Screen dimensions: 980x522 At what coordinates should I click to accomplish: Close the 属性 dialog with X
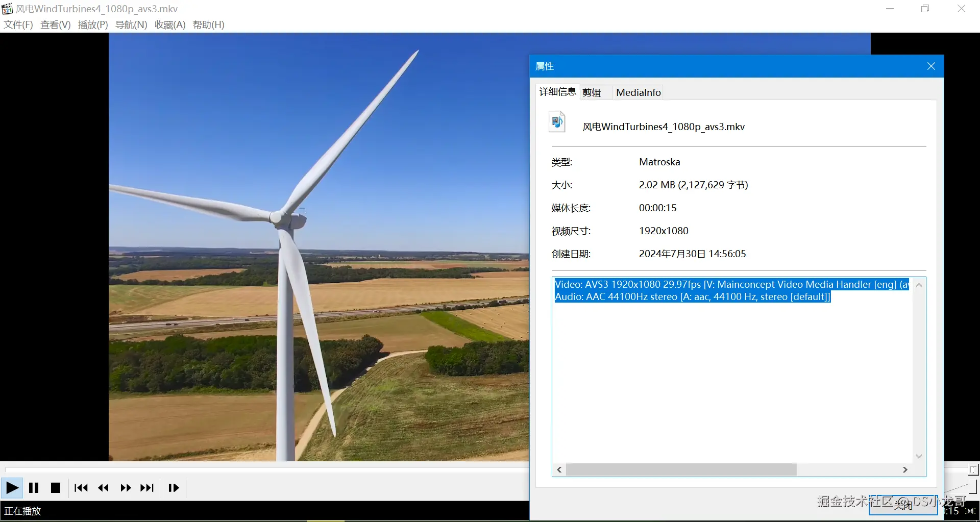pos(931,66)
